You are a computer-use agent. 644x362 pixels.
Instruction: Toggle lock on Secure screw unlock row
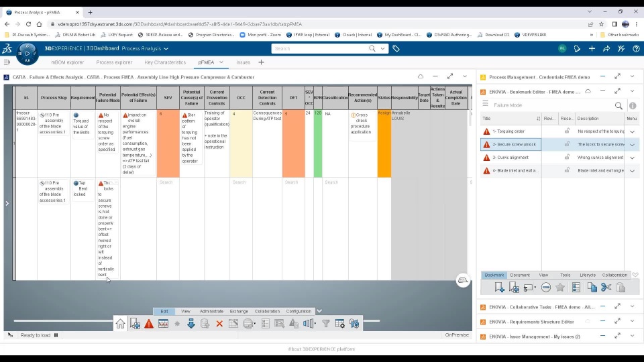click(x=568, y=144)
